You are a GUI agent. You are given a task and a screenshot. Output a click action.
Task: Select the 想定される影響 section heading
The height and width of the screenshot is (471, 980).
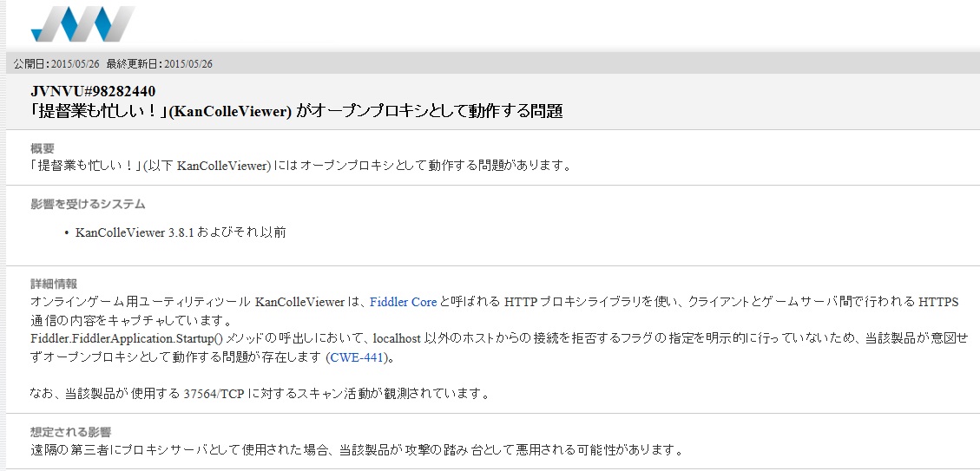pos(70,432)
